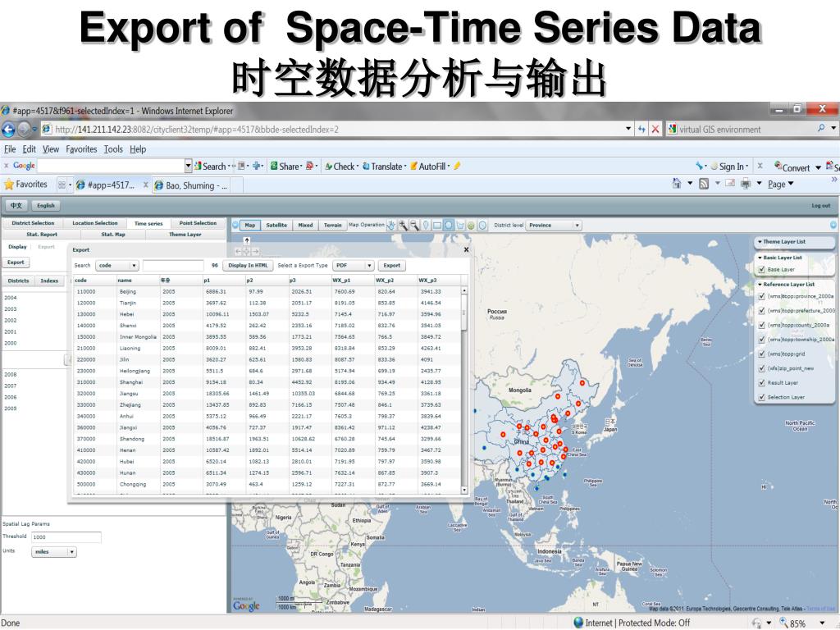Screen dimensions: 840x630
Task: Toggle topp:grid layer checkbox
Action: (761, 354)
